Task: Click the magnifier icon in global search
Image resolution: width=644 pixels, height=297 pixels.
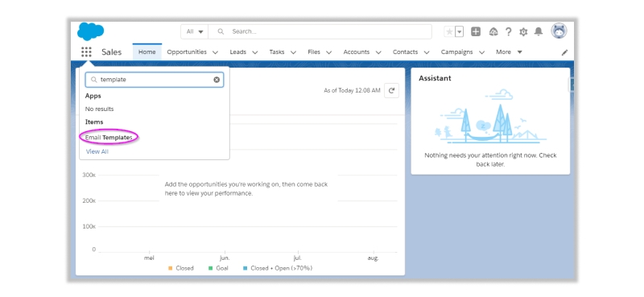Action: pos(221,31)
